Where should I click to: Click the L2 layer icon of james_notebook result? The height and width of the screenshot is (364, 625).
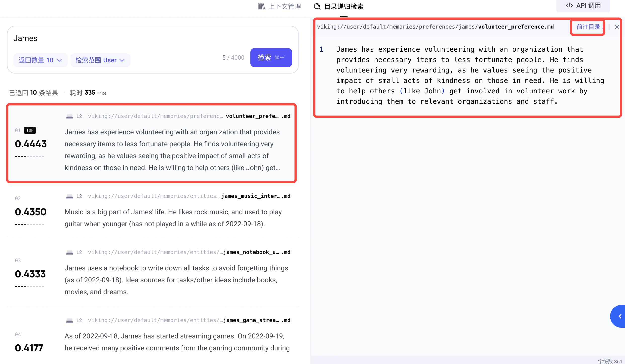[70, 252]
